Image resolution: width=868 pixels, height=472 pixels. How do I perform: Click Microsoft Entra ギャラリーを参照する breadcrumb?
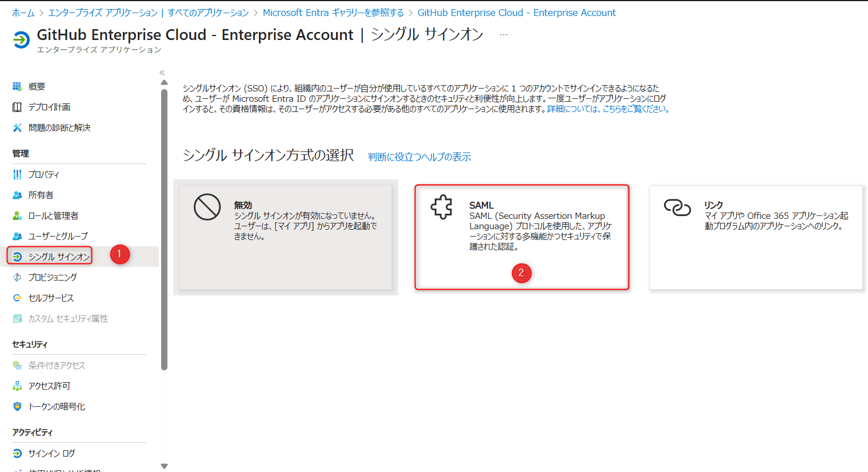pyautogui.click(x=333, y=13)
